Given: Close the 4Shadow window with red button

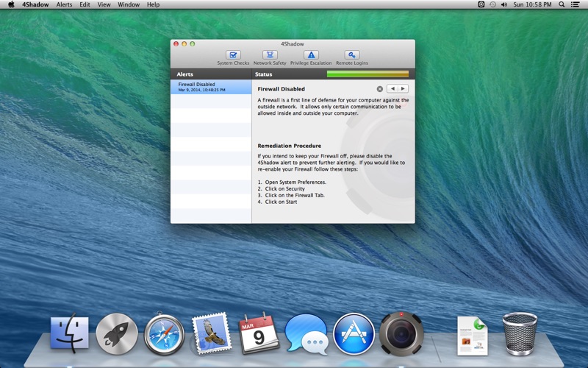Looking at the screenshot, I should (176, 44).
